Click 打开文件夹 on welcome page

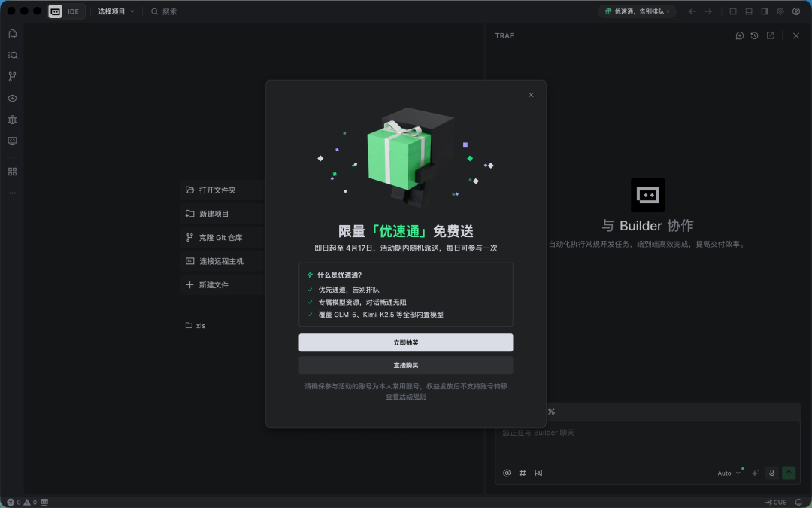(223, 190)
